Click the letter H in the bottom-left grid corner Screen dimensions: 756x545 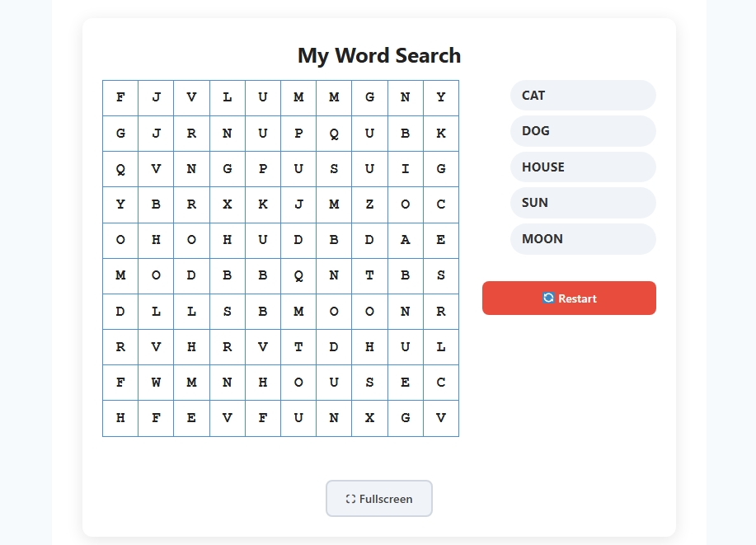point(120,417)
